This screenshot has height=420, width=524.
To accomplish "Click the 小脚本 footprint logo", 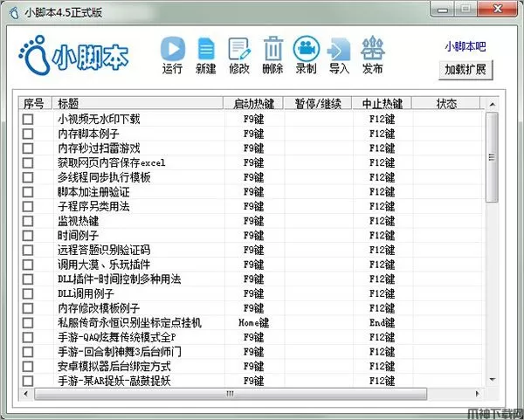I will coord(73,56).
